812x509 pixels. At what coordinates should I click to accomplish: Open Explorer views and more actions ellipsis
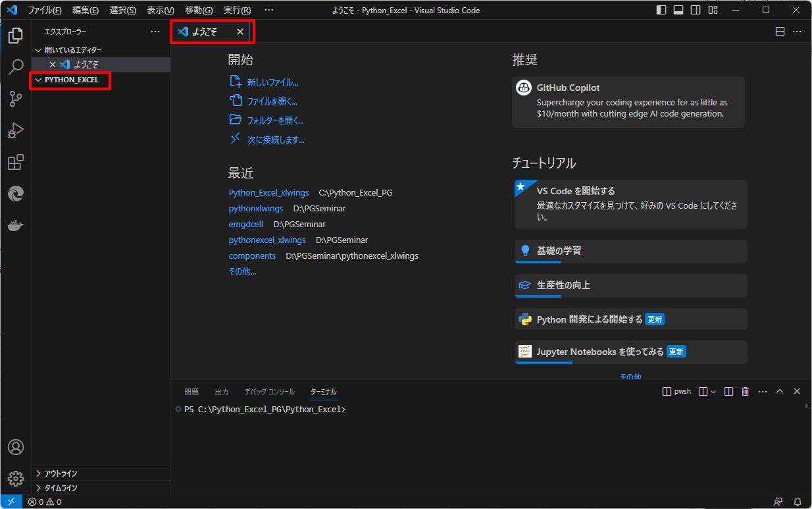tap(155, 32)
